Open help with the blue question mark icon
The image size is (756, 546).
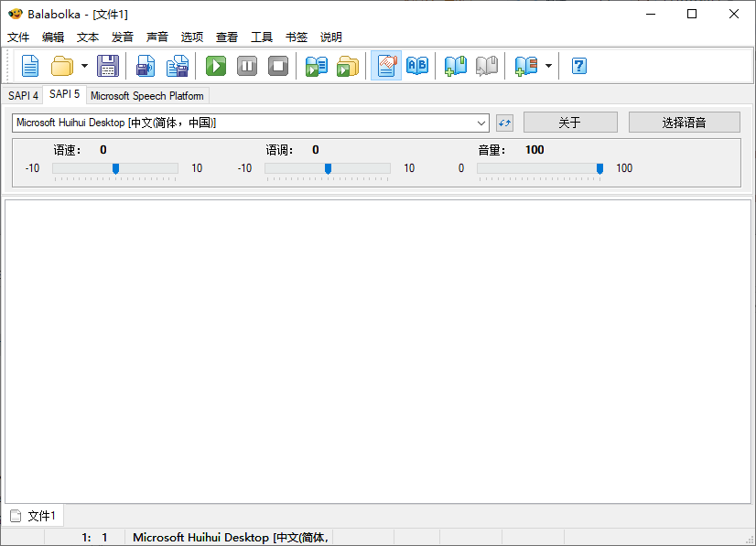579,66
